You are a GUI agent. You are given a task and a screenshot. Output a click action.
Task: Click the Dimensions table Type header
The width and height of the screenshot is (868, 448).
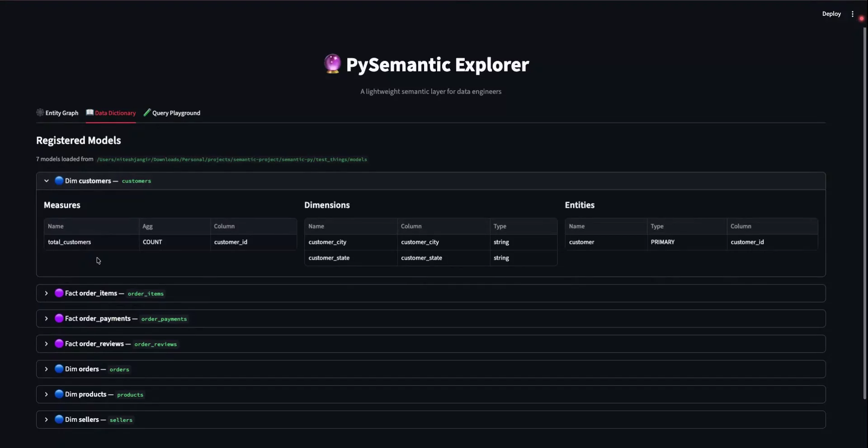click(524, 226)
